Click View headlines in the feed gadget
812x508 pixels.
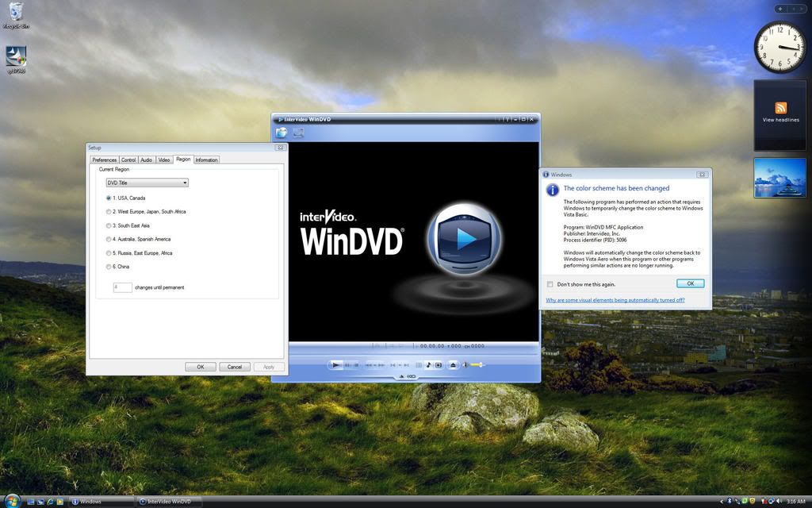[x=780, y=120]
